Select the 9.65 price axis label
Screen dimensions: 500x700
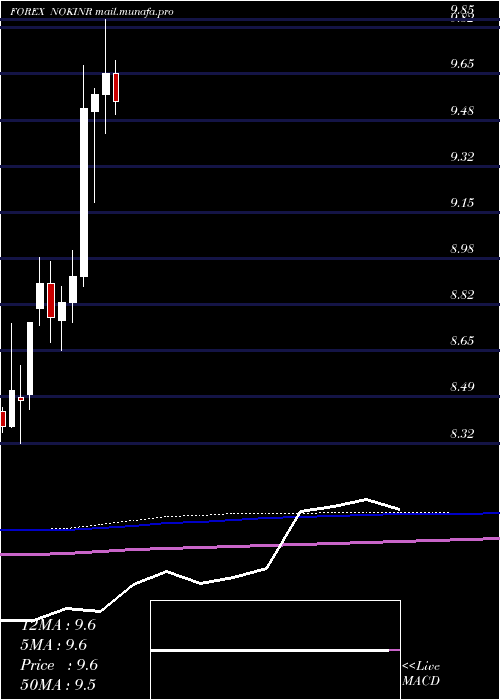pyautogui.click(x=462, y=64)
